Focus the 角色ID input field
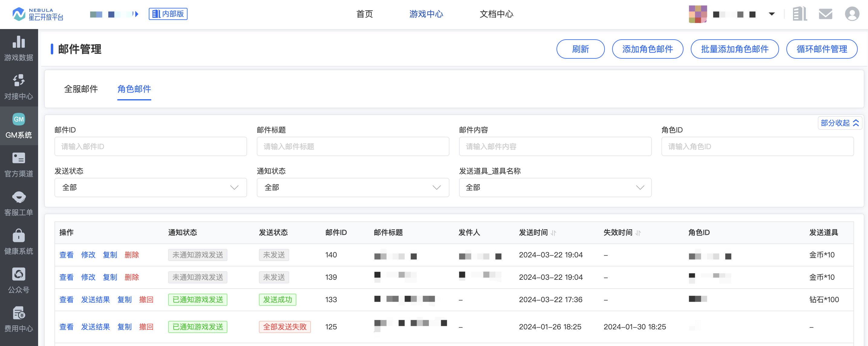Viewport: 868px width, 346px height. pos(758,146)
